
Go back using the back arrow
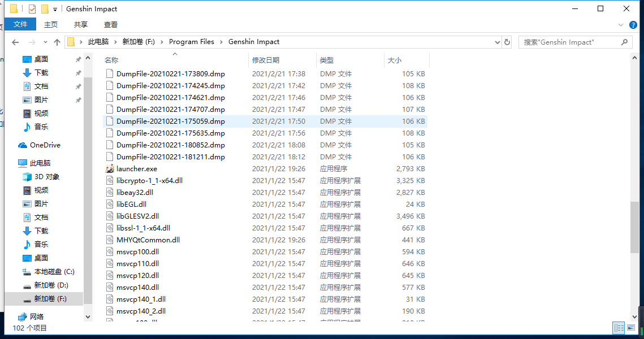coord(16,42)
